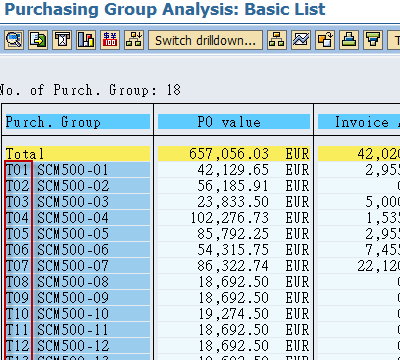Viewport: 400px width, 360px height.
Task: Select purchasing group code T10
Action: [x=18, y=314]
